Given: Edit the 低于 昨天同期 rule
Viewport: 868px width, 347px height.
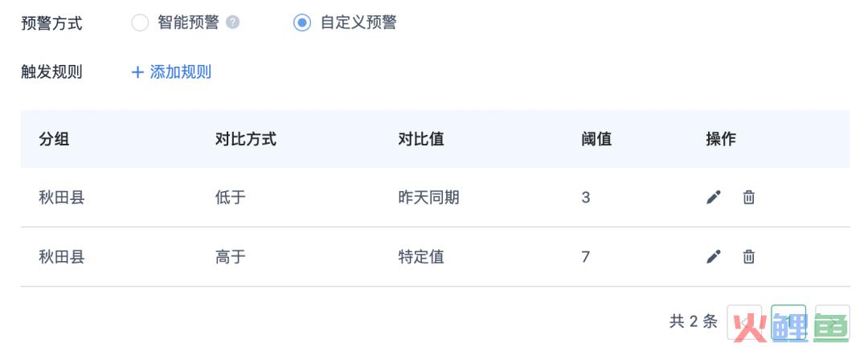Looking at the screenshot, I should 714,197.
